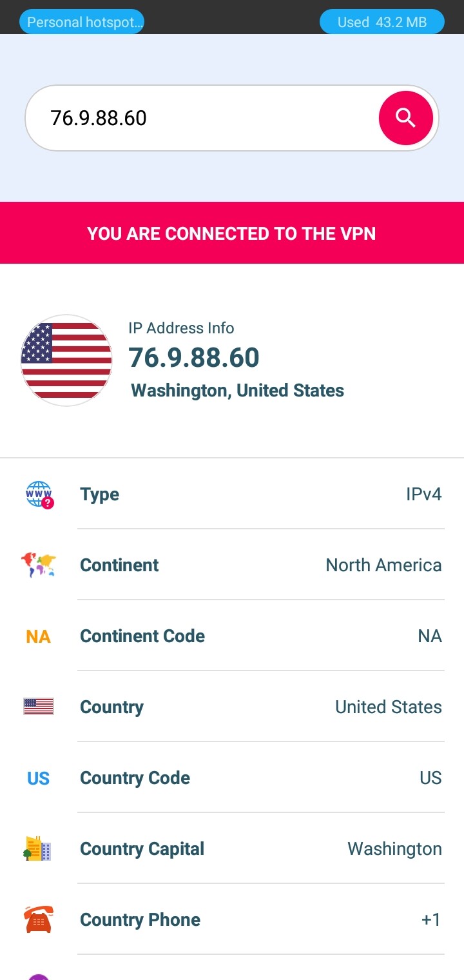This screenshot has height=980, width=464.
Task: Tap the red telephone Country Phone icon
Action: click(x=38, y=919)
